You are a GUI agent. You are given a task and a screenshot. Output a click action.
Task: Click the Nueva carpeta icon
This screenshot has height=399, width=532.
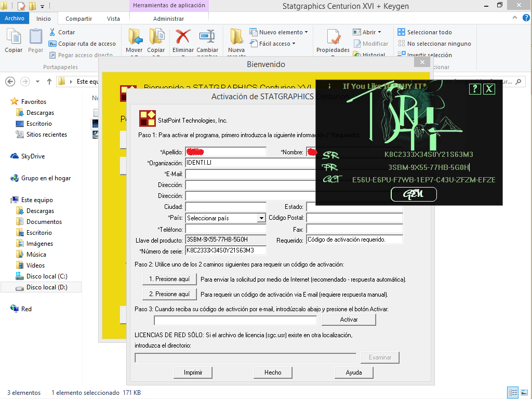[x=236, y=36]
